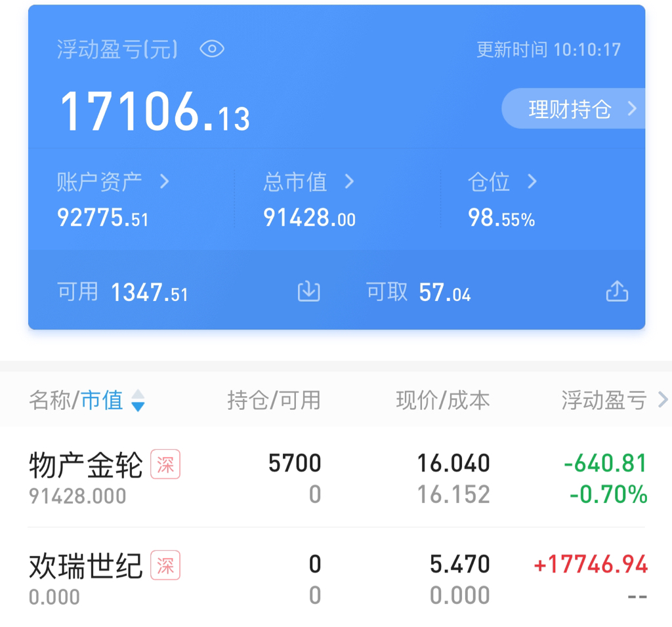The width and height of the screenshot is (672, 627).
Task: Sort holdings by 市值 arrow toggle
Action: [x=138, y=401]
